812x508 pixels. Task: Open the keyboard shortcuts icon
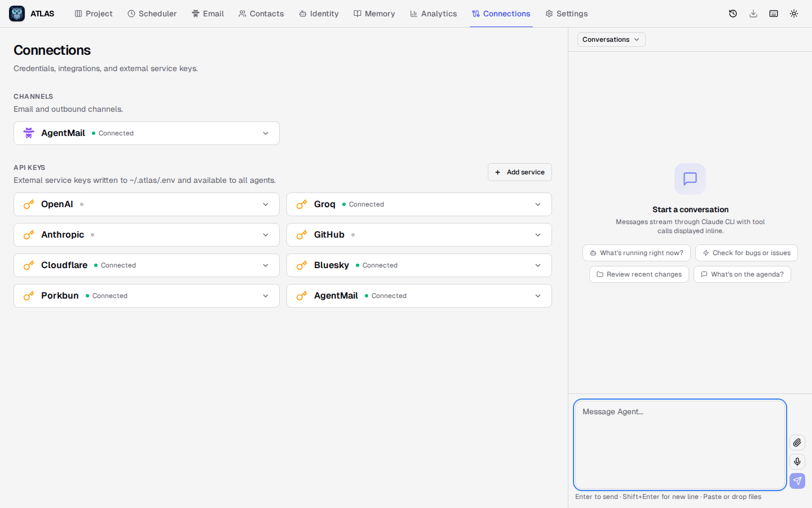(774, 14)
